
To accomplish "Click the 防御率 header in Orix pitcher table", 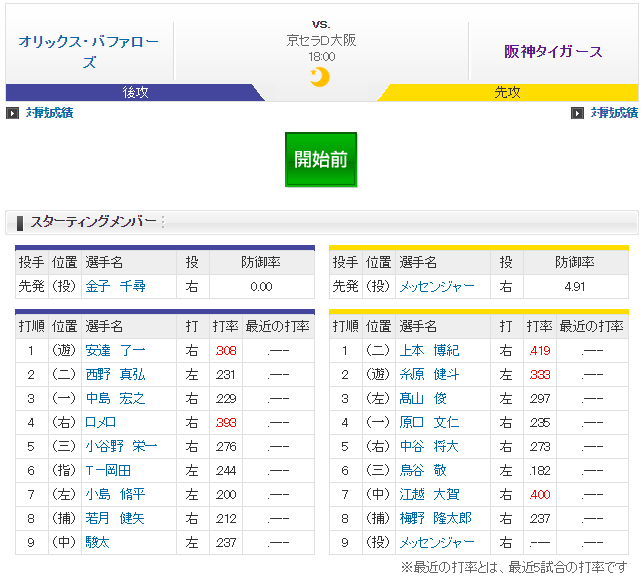I will click(x=261, y=262).
